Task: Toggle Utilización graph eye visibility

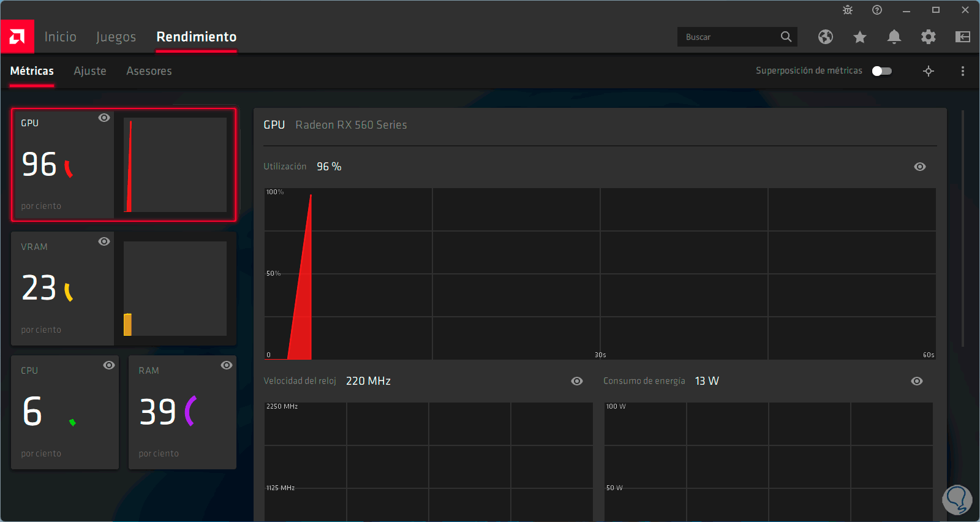Action: 920,167
